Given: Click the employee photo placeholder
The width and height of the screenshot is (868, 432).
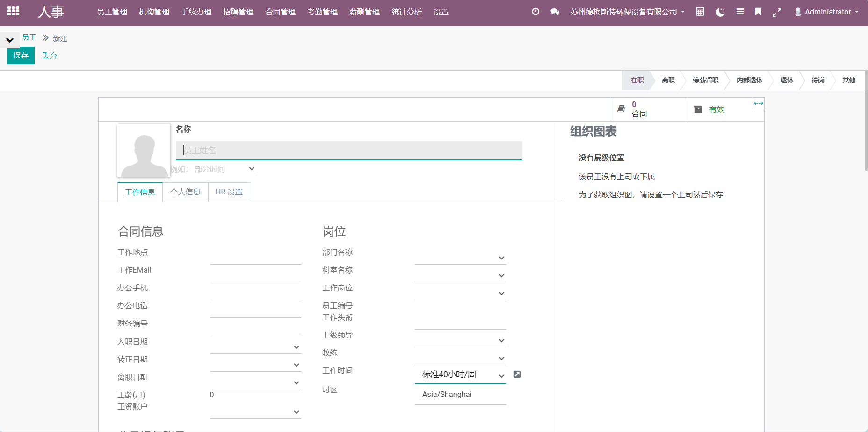Looking at the screenshot, I should point(144,150).
